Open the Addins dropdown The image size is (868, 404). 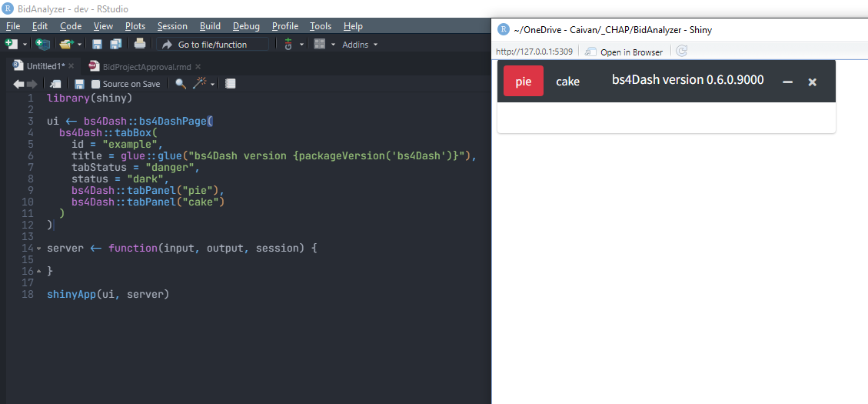[x=360, y=45]
